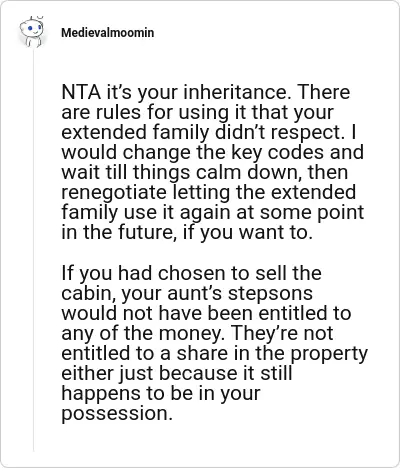
Task: Click the phrase 'share in the property'
Action: [272, 354]
